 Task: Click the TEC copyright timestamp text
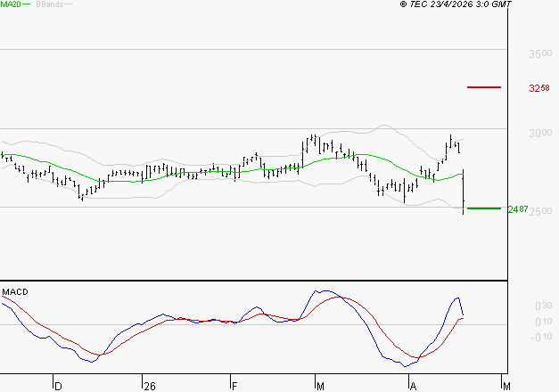point(456,4)
